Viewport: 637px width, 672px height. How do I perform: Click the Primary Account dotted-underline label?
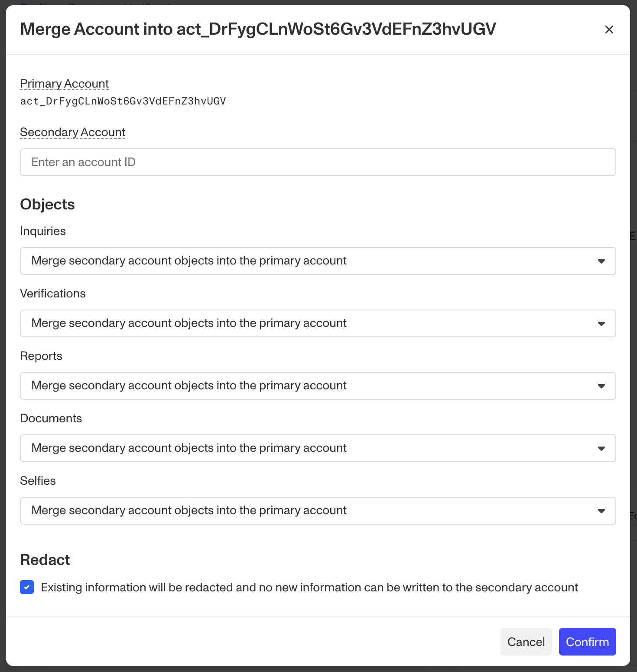pyautogui.click(x=64, y=84)
